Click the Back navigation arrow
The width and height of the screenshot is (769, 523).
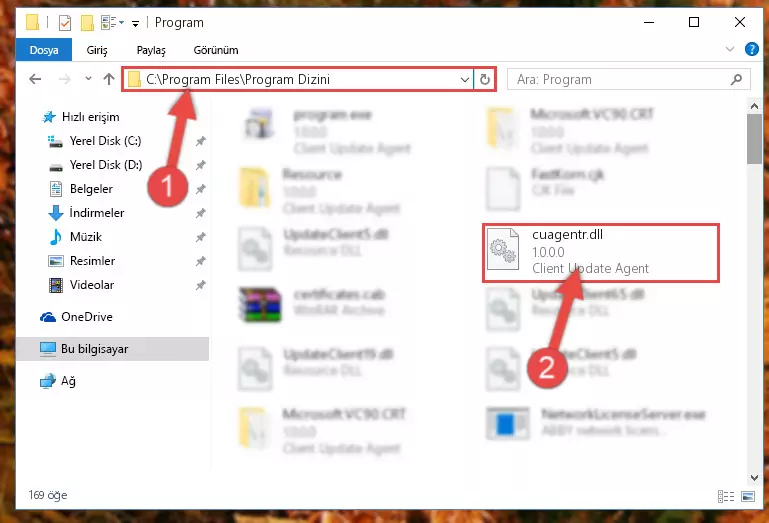[x=35, y=79]
